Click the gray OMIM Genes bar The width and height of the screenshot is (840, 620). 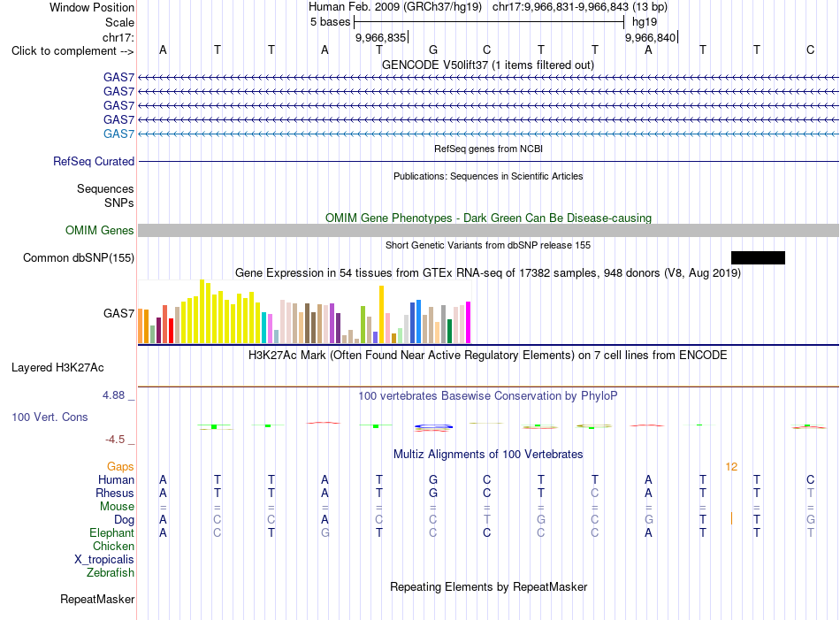(489, 231)
